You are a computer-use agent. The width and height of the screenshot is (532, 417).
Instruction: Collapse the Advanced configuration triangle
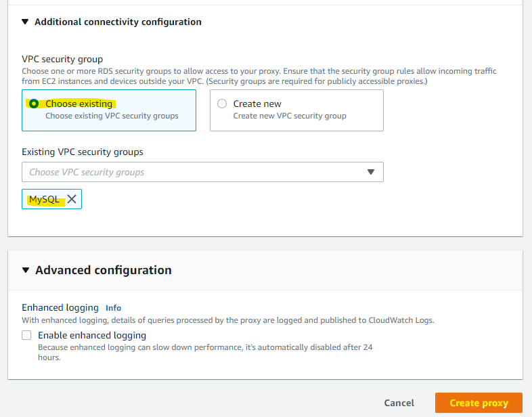coord(26,271)
